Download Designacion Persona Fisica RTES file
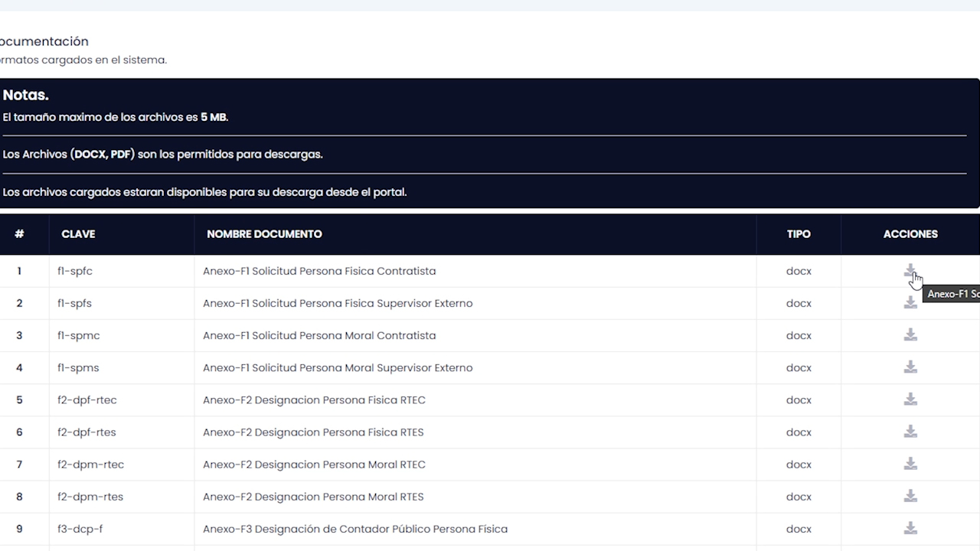This screenshot has height=551, width=980. tap(910, 432)
